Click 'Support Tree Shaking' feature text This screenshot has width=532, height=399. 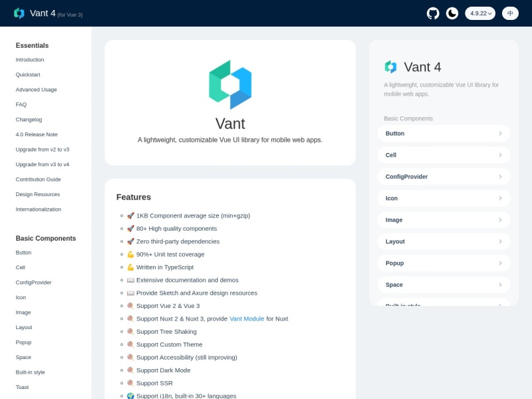pos(166,331)
